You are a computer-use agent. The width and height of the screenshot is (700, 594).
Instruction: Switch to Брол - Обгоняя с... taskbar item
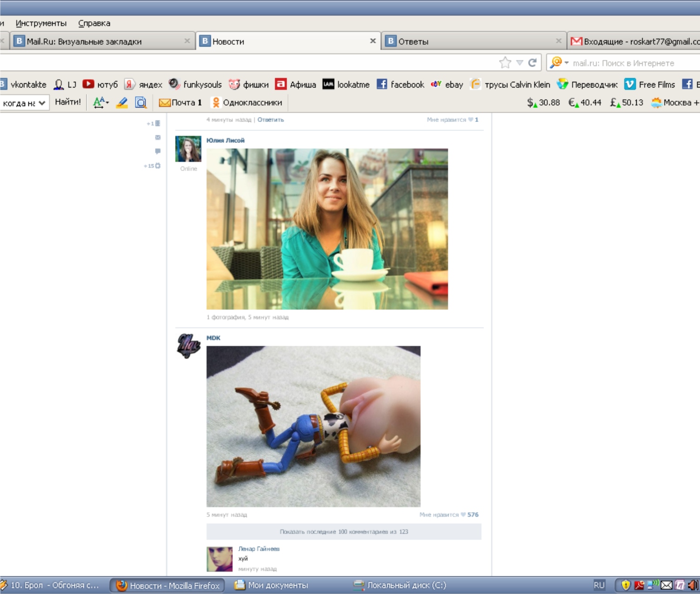50,585
